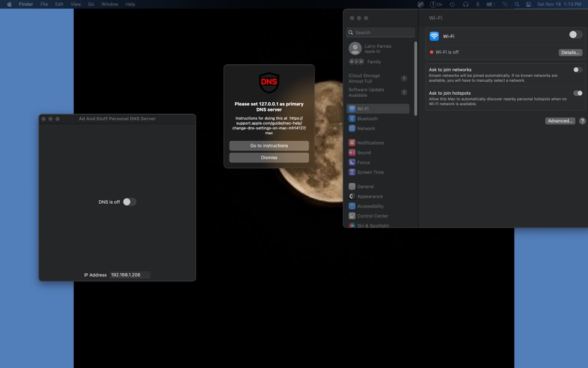Dismiss the DNS server prompt
This screenshot has width=588, height=368.
[x=269, y=157]
